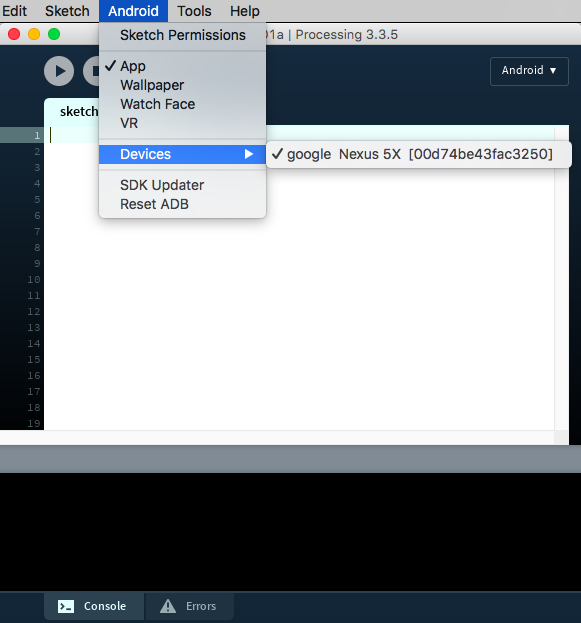Viewport: 581px width, 623px height.
Task: Switch to the Errors tab
Action: tap(190, 606)
